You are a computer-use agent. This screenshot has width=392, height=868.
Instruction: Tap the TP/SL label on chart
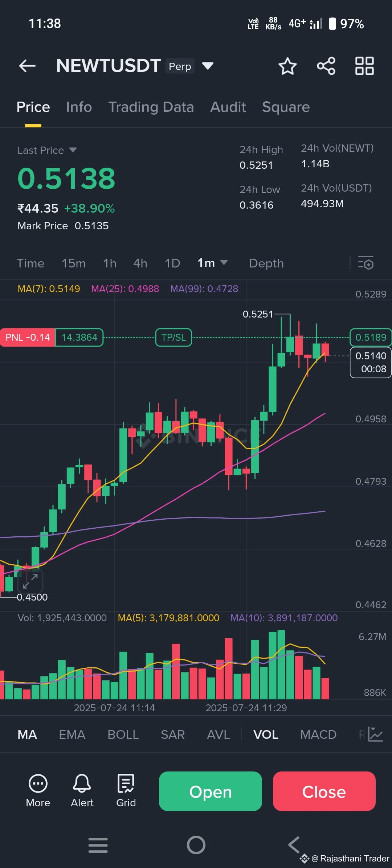click(173, 337)
